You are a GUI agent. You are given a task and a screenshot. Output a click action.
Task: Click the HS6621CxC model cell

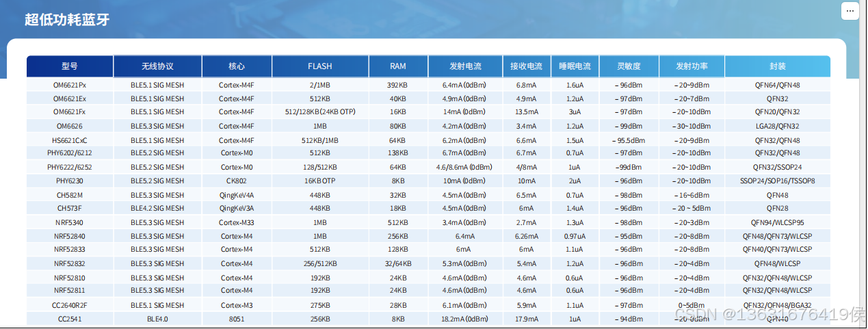point(70,140)
